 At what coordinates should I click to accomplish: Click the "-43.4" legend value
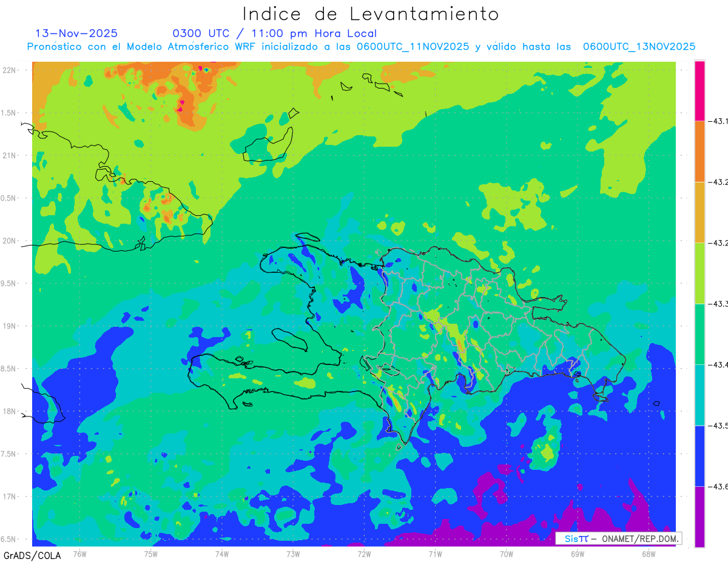pos(718,365)
